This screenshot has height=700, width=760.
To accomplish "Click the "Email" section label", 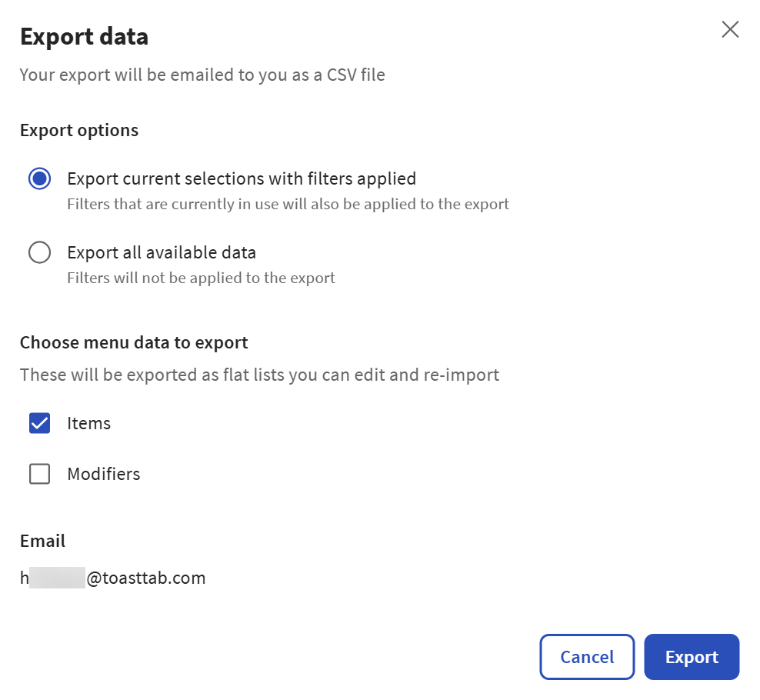I will point(42,541).
